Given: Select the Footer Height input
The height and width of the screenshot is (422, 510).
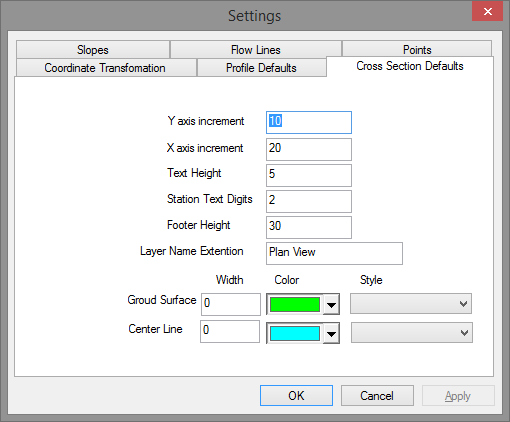Looking at the screenshot, I should pyautogui.click(x=309, y=227).
